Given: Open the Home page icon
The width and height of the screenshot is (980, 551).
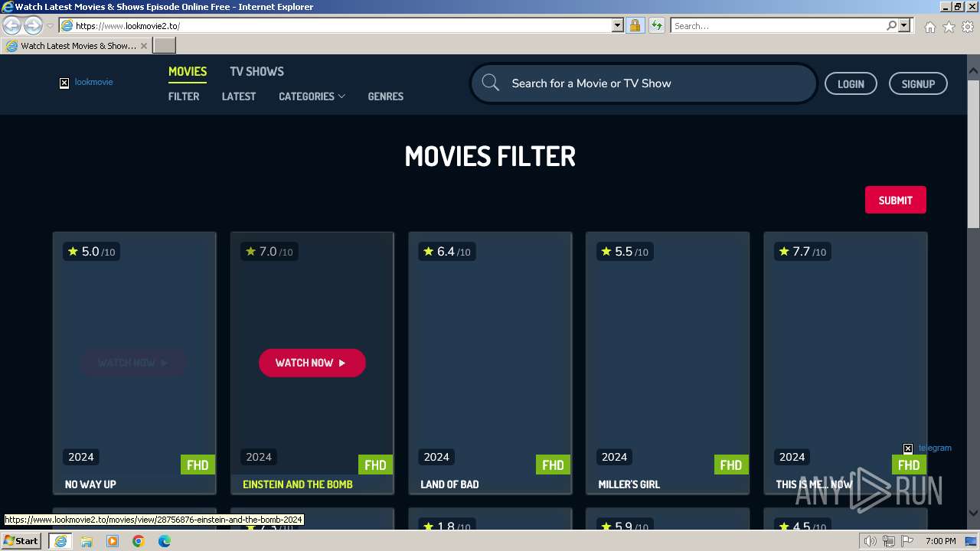Looking at the screenshot, I should pyautogui.click(x=929, y=27).
